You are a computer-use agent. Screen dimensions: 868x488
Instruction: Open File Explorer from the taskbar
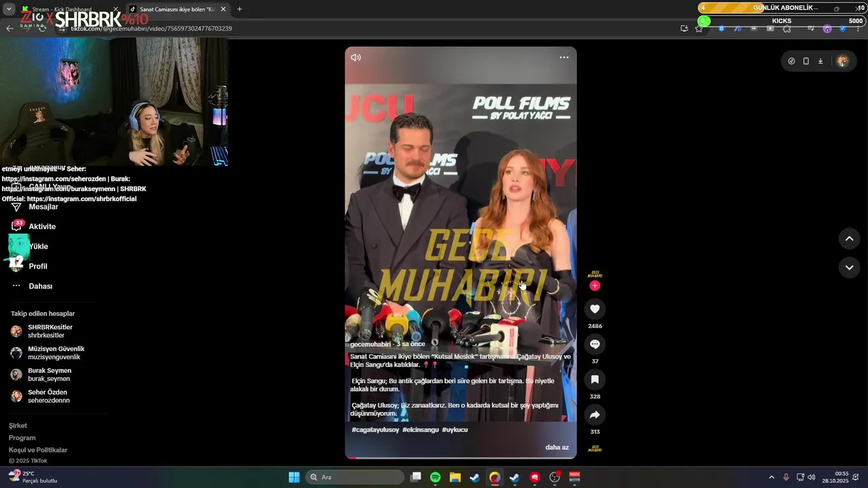tap(455, 477)
